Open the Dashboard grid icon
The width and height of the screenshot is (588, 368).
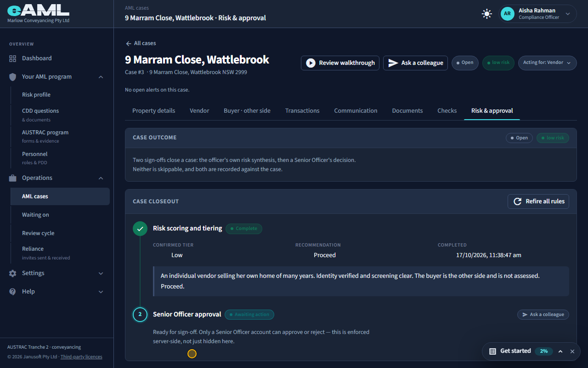[13, 58]
